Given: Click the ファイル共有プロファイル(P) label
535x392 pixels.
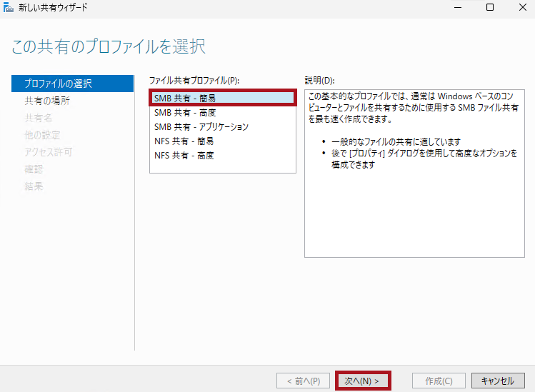Looking at the screenshot, I should tap(194, 81).
